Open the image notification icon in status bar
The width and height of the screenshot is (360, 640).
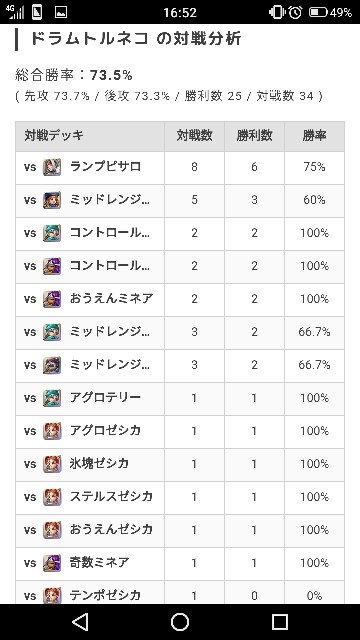point(61,12)
